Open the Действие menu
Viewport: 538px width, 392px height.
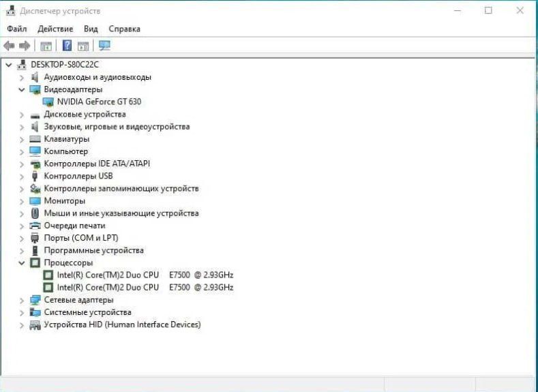[56, 29]
